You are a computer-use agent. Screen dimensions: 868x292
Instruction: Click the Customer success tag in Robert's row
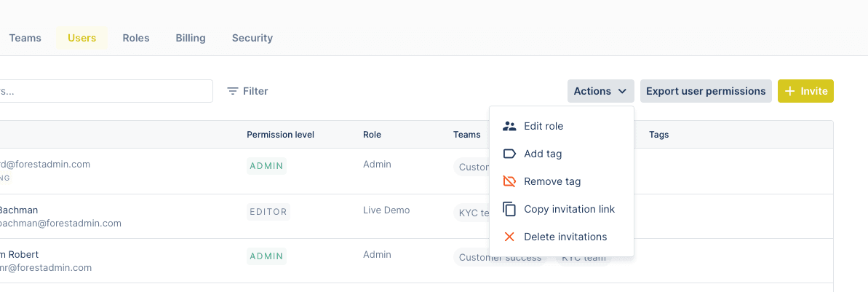coord(500,258)
